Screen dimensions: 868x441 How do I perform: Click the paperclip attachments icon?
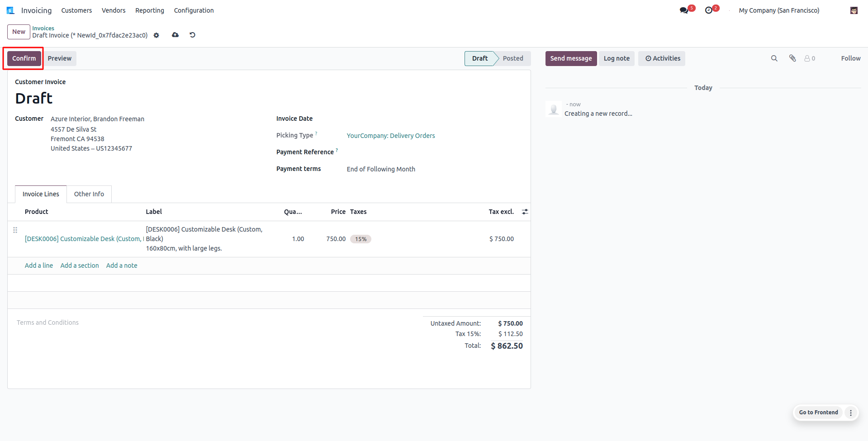click(792, 58)
